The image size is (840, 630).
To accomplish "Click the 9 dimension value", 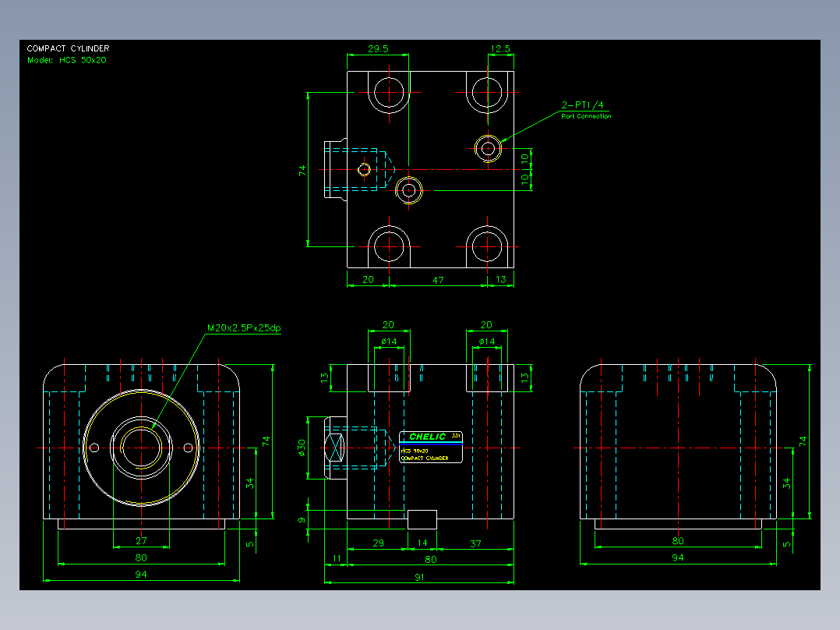I will (302, 520).
